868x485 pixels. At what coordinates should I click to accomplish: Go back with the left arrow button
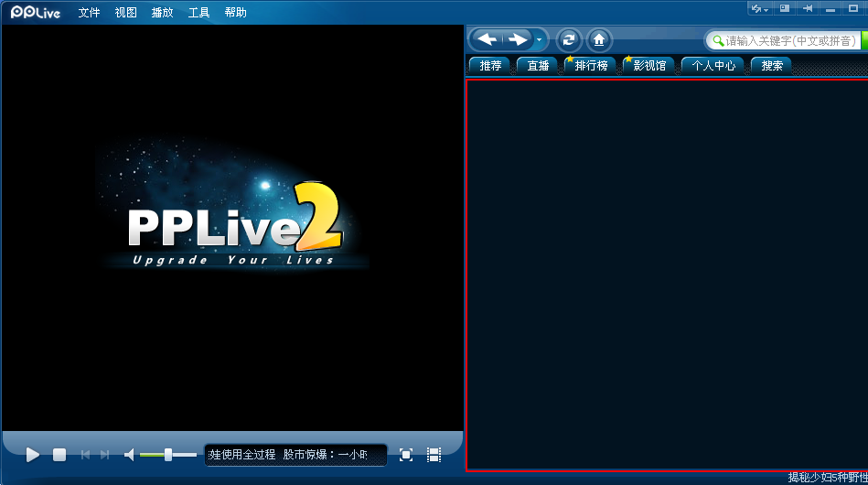point(488,40)
